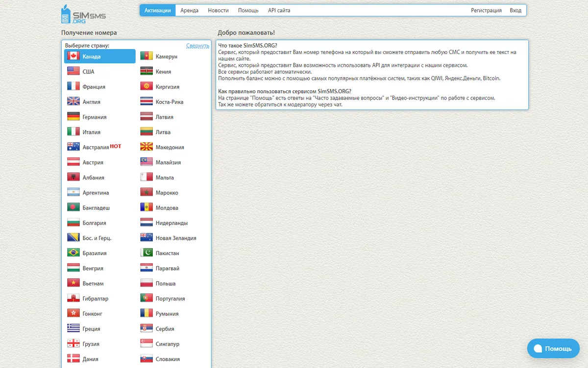This screenshot has width=588, height=368.
Task: Select the USA flag icon
Action: [x=73, y=72]
